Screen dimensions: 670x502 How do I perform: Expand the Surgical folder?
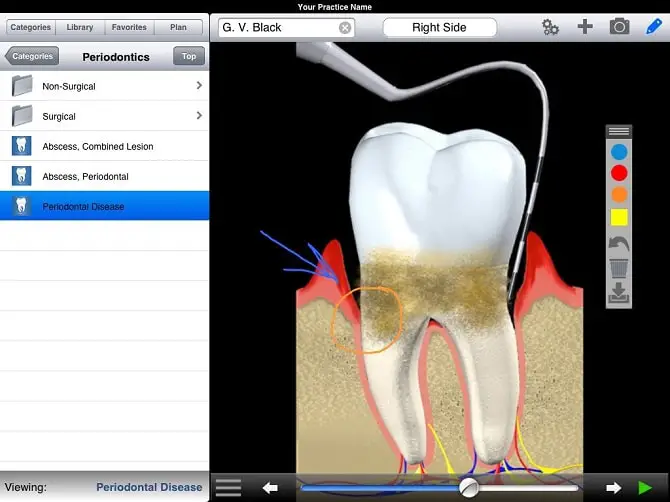pos(104,116)
